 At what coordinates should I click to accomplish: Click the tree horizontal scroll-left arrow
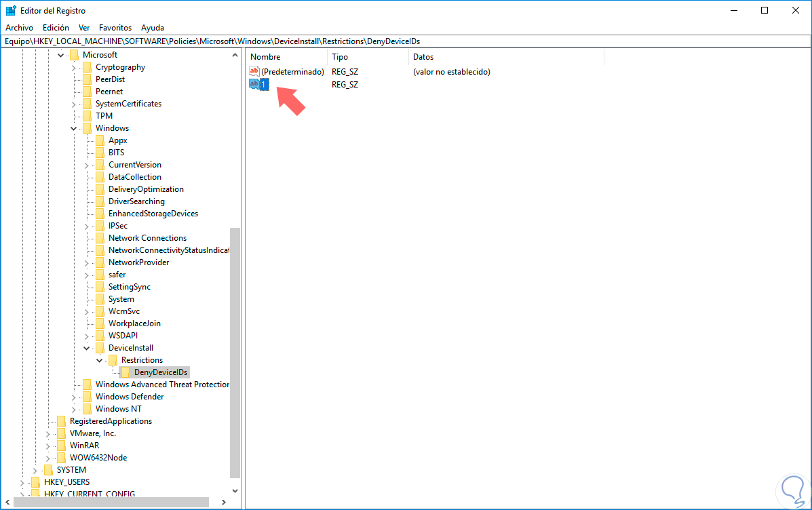(x=7, y=503)
